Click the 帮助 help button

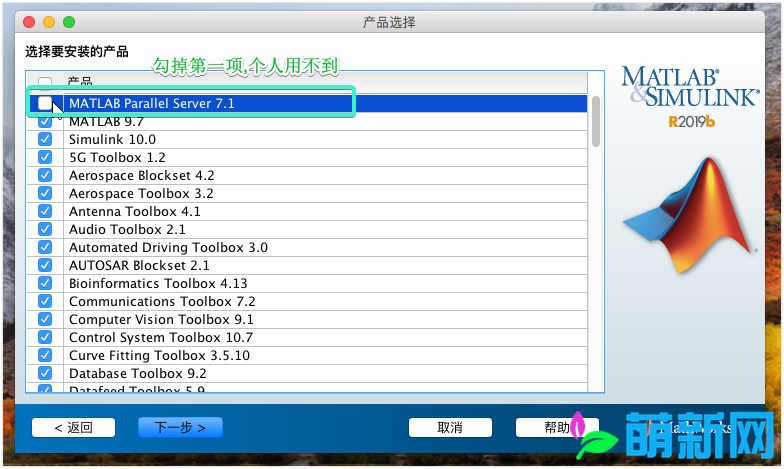pos(557,428)
